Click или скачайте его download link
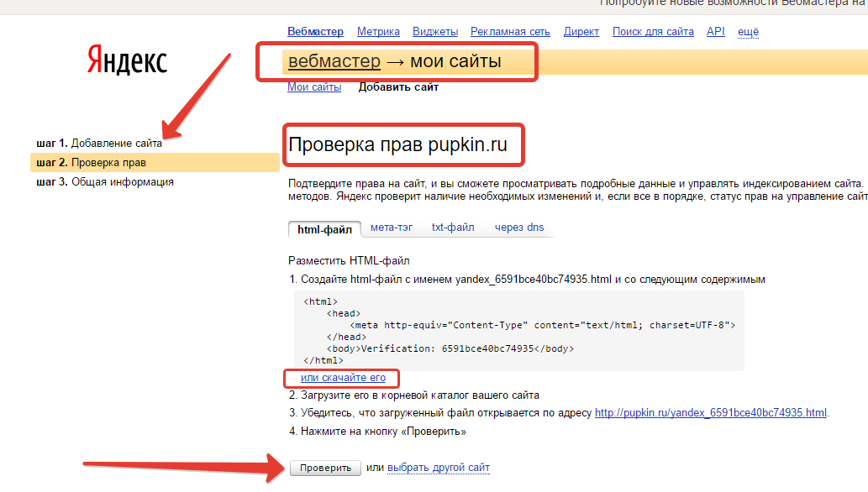 [343, 378]
